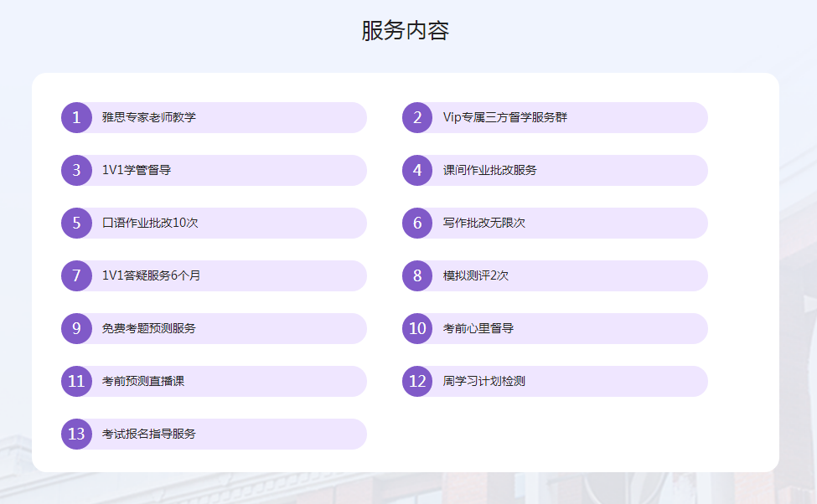Viewport: 817px width, 504px height.
Task: Click 模拟测评2次 service label
Action: [475, 275]
